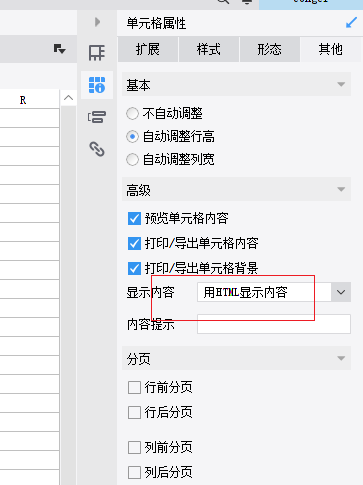Screen dimensions: 363x485
Task: Uncheck 打印/导出单元格背景 checkbox
Action: click(134, 268)
